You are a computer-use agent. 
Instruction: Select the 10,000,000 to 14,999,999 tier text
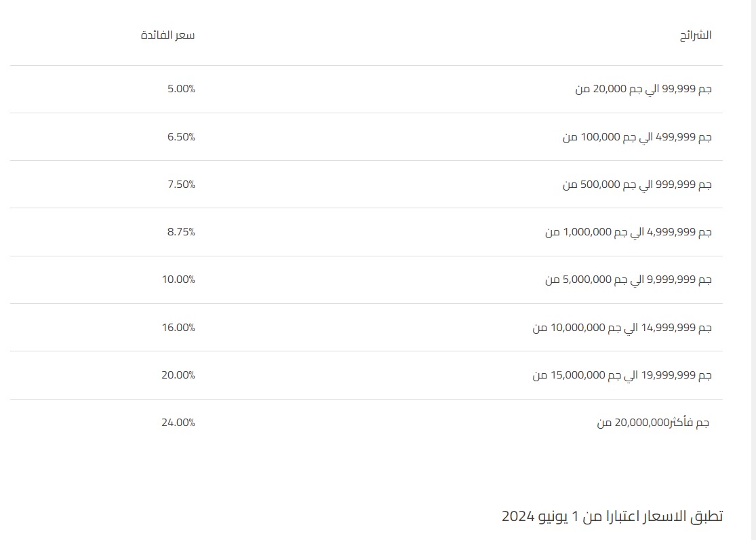[x=622, y=328]
